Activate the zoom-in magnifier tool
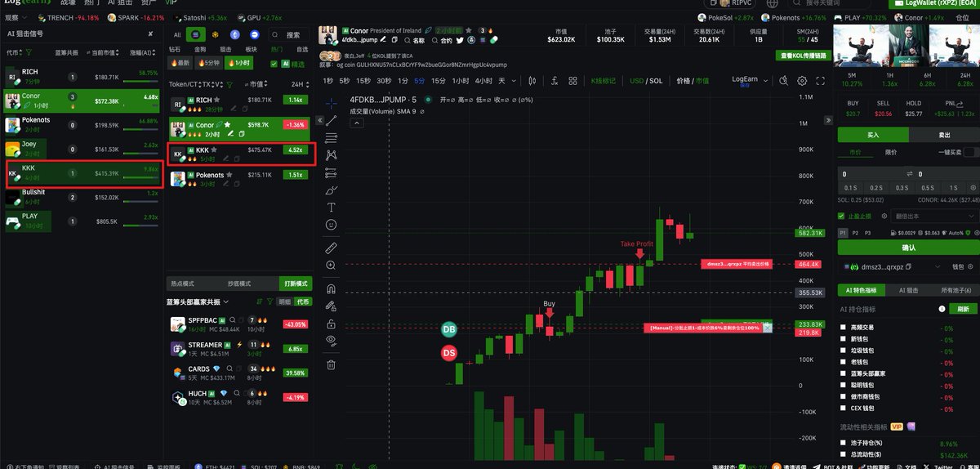Viewport: 980px width, 469px height. tap(331, 265)
